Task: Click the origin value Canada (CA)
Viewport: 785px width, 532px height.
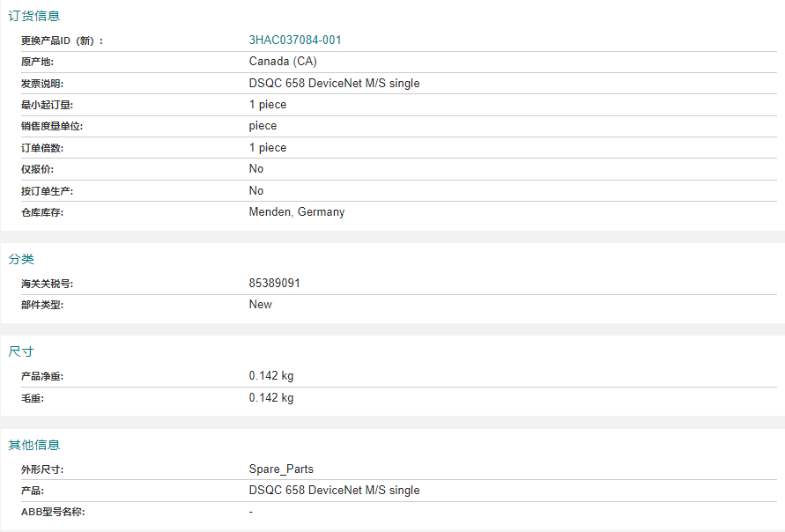Action: 283,62
